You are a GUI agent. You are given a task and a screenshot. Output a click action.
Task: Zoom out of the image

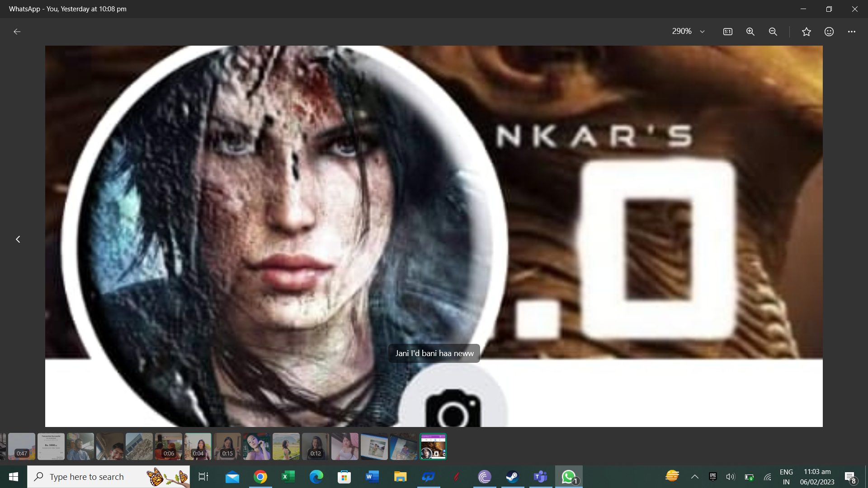click(773, 32)
